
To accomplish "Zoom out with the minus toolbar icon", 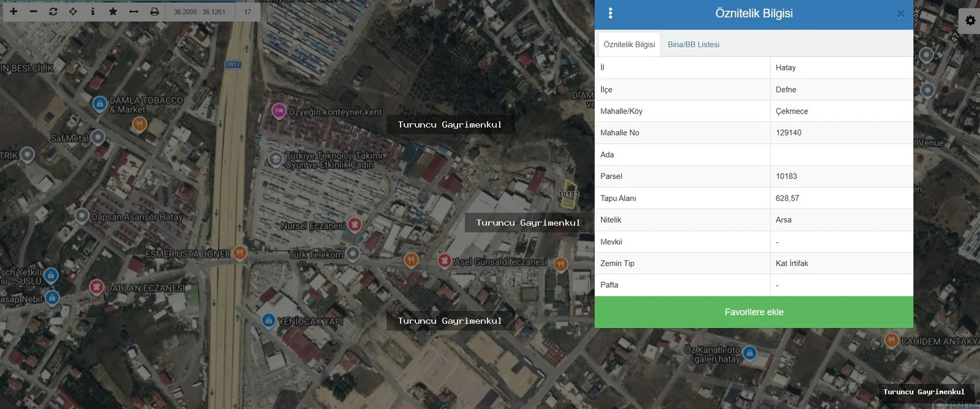I will (x=34, y=12).
